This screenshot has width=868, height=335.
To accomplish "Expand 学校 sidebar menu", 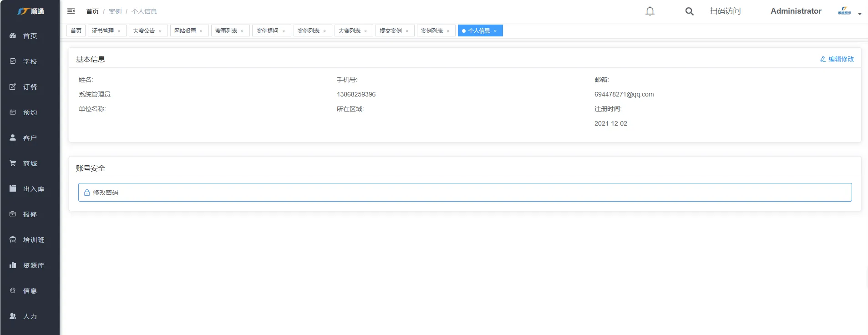I will coord(30,61).
